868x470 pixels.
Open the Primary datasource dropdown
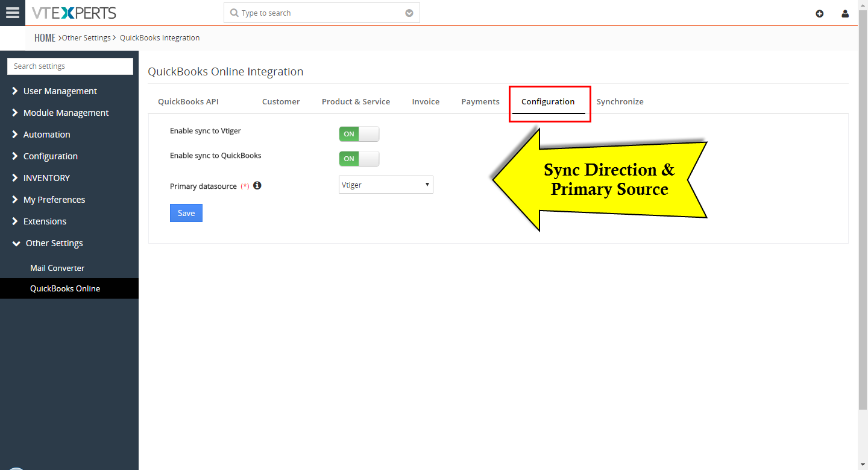click(x=386, y=185)
